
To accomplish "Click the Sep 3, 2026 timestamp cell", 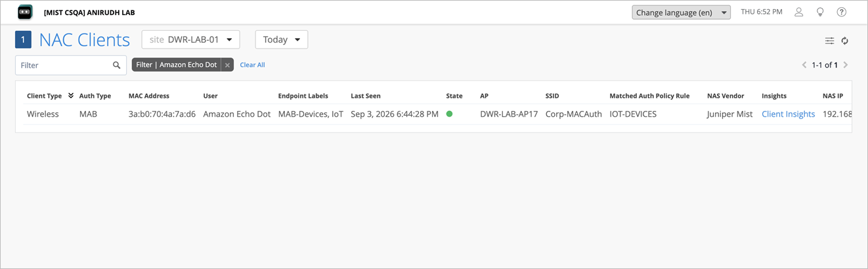I will click(395, 114).
